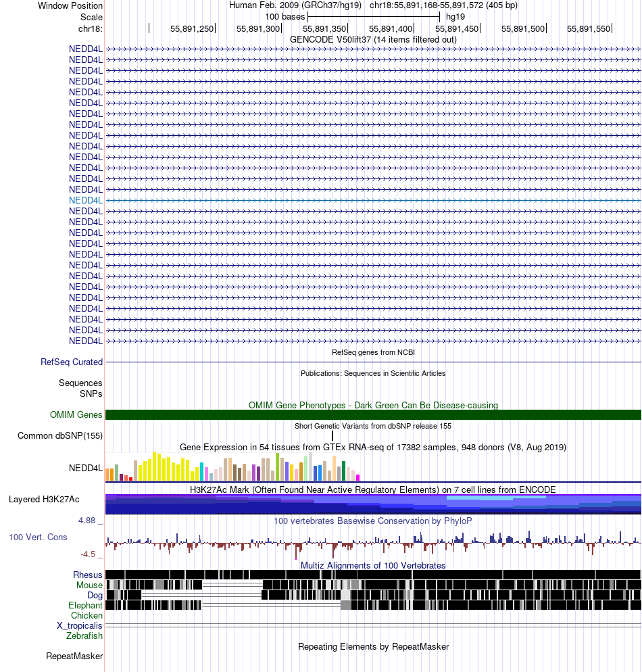
Task: Click the RepeatMasker track label
Action: point(74,656)
